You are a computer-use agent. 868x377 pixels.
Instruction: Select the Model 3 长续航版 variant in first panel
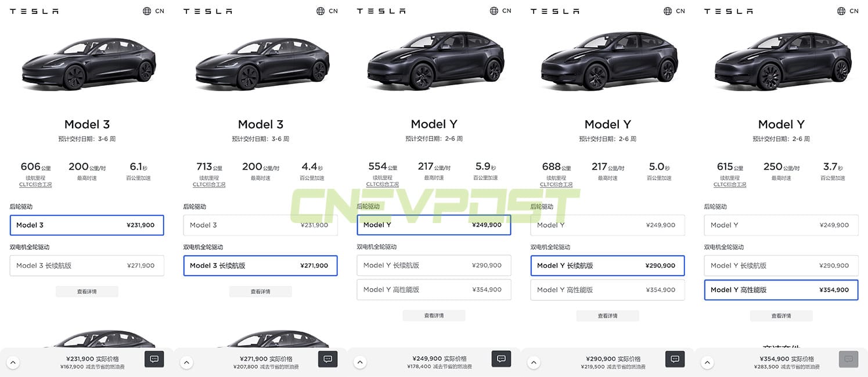click(x=87, y=265)
